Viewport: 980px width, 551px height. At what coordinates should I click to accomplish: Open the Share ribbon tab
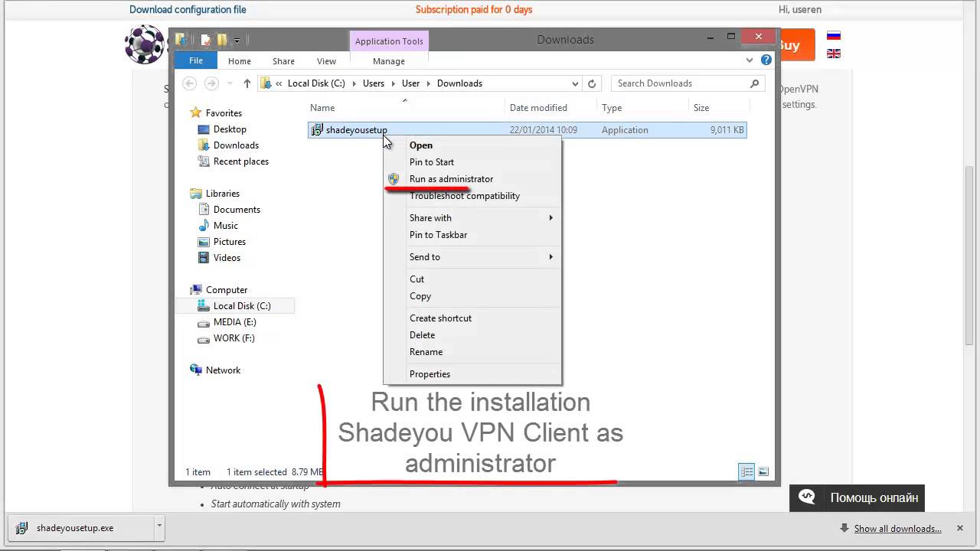[283, 61]
